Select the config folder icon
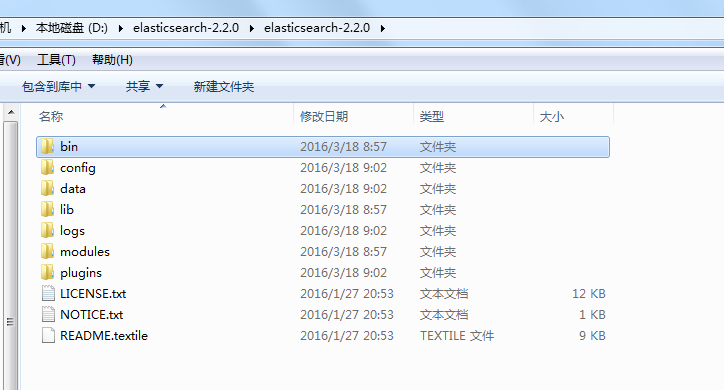This screenshot has width=724, height=390. [47, 168]
